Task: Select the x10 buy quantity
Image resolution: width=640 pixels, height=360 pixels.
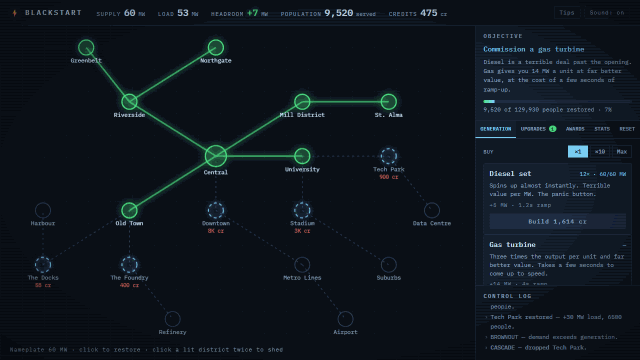Action: click(x=600, y=151)
